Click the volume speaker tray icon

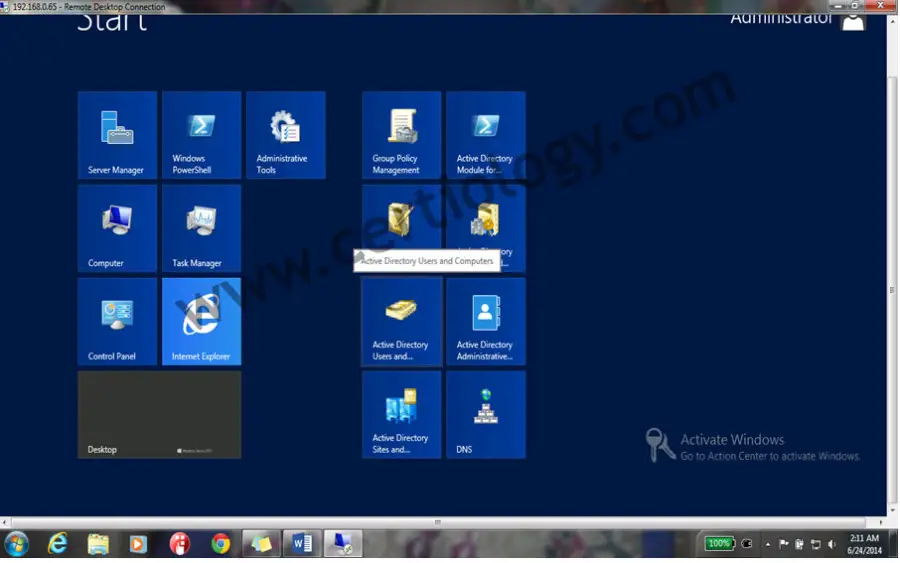pyautogui.click(x=832, y=543)
